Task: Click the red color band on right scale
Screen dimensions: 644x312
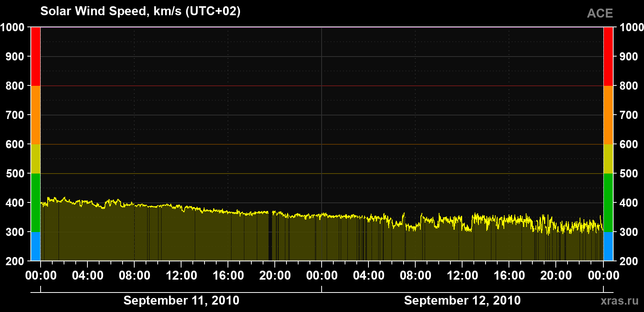Action: (608, 57)
